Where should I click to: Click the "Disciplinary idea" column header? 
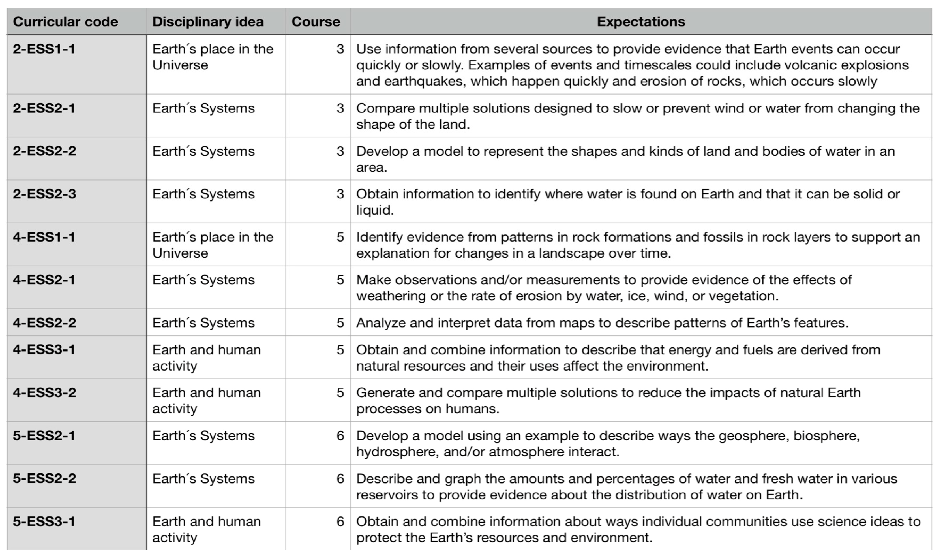pyautogui.click(x=208, y=22)
